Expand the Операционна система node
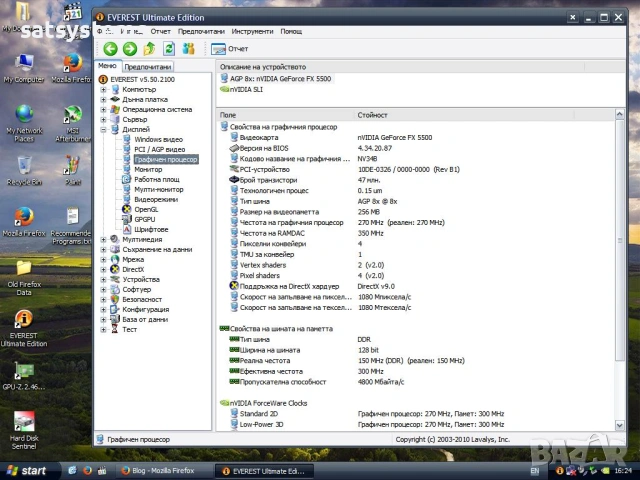640x480 pixels. [103, 109]
